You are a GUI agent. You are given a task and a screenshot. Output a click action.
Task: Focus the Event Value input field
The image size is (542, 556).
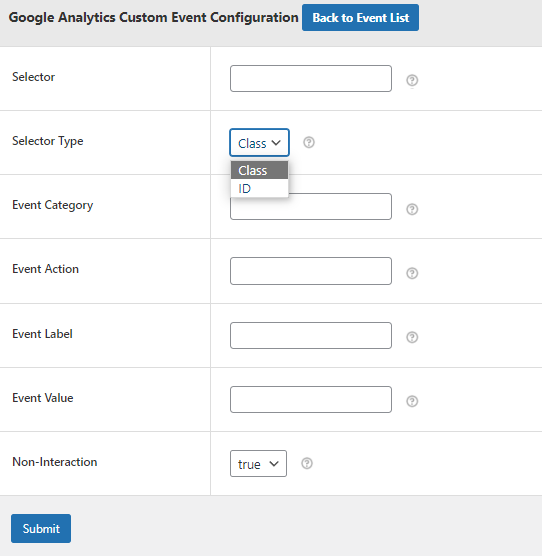[311, 399]
